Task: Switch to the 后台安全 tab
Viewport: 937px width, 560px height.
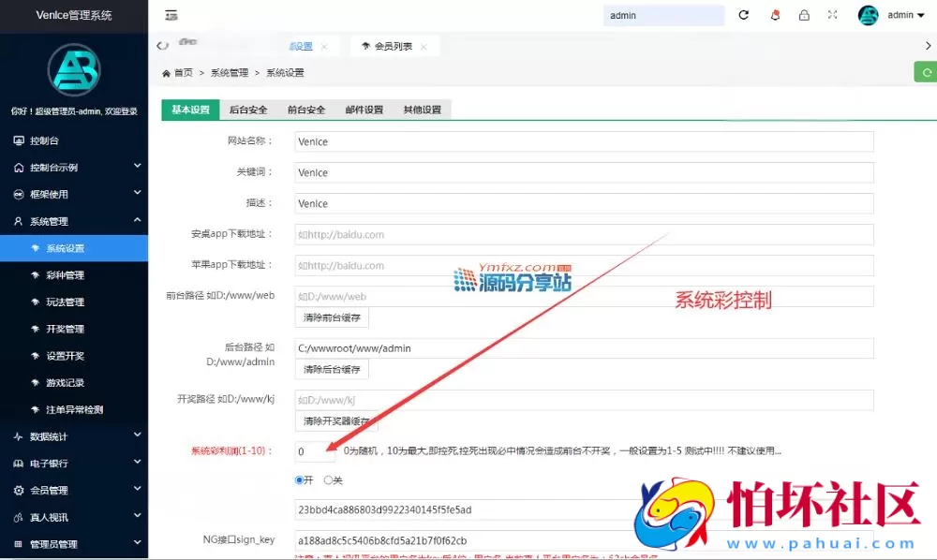Action: [x=248, y=110]
